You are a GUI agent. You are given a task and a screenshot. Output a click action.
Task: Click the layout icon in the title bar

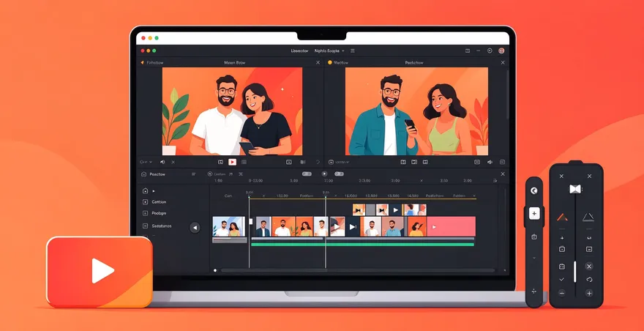pos(468,51)
